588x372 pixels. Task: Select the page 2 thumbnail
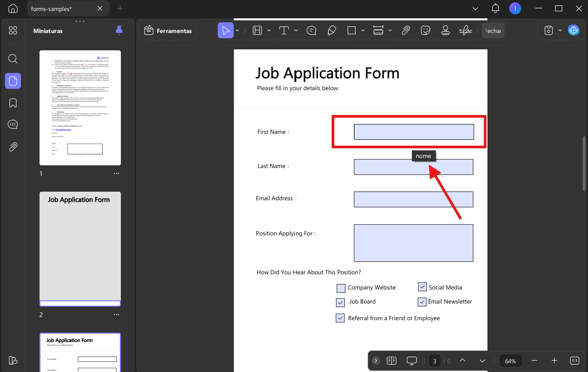(80, 249)
